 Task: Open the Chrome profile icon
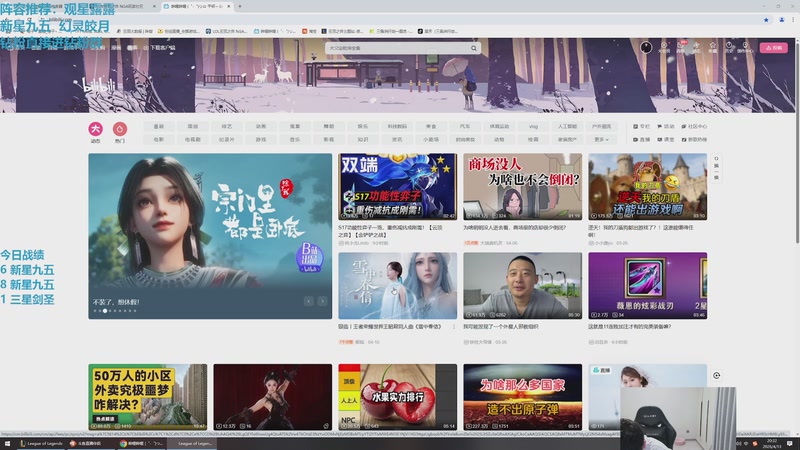[x=782, y=20]
